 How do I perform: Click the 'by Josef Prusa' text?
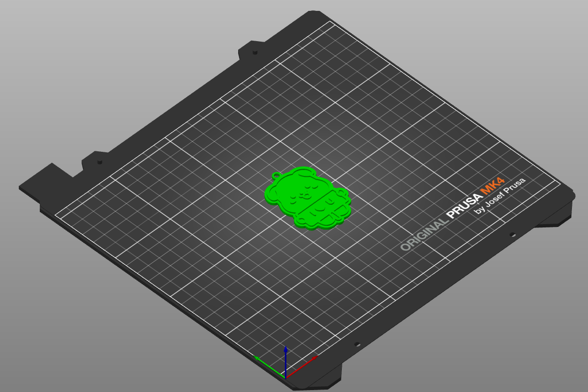coord(499,197)
